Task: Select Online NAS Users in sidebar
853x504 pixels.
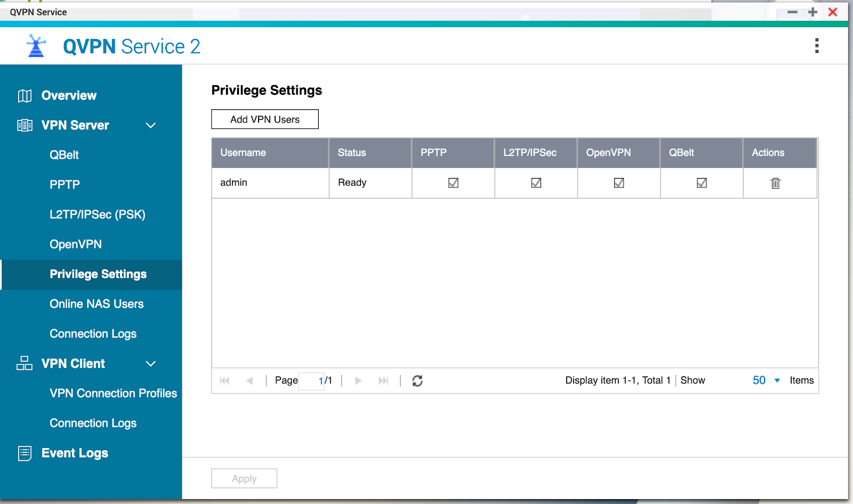Action: coord(96,304)
